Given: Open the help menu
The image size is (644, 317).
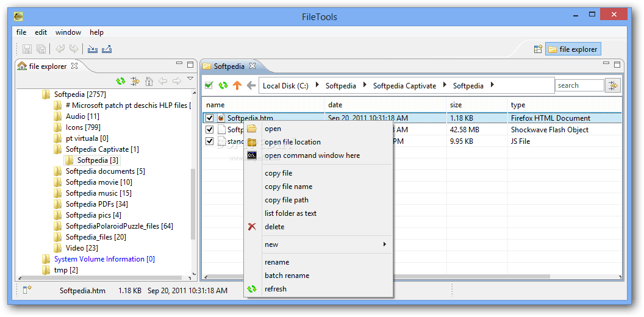Looking at the screenshot, I should tap(96, 32).
